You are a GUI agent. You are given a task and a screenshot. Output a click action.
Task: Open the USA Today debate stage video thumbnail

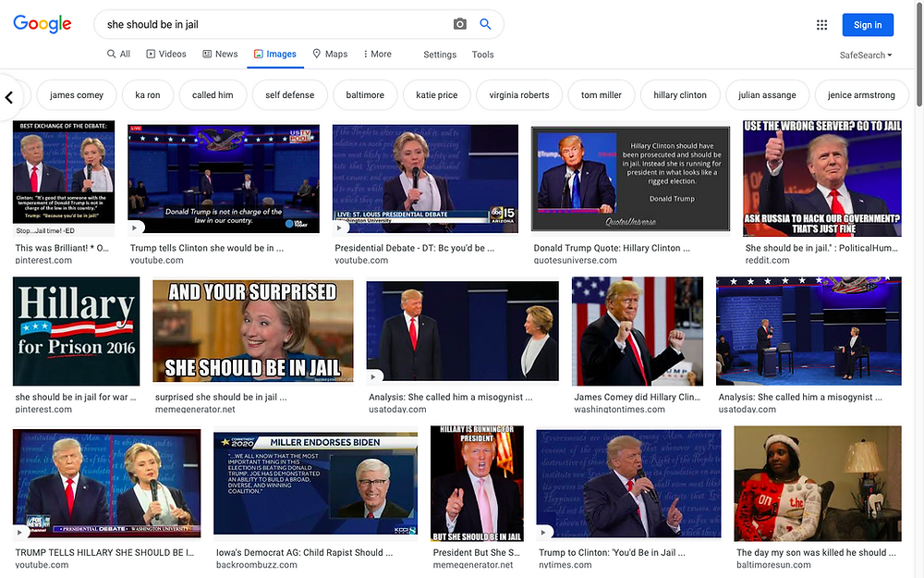(x=224, y=178)
